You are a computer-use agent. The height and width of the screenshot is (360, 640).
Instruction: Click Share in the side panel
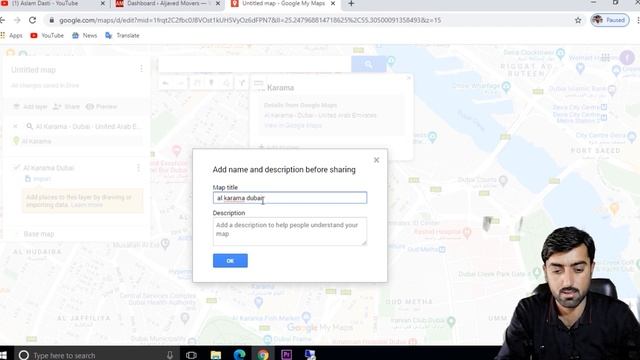(67, 107)
